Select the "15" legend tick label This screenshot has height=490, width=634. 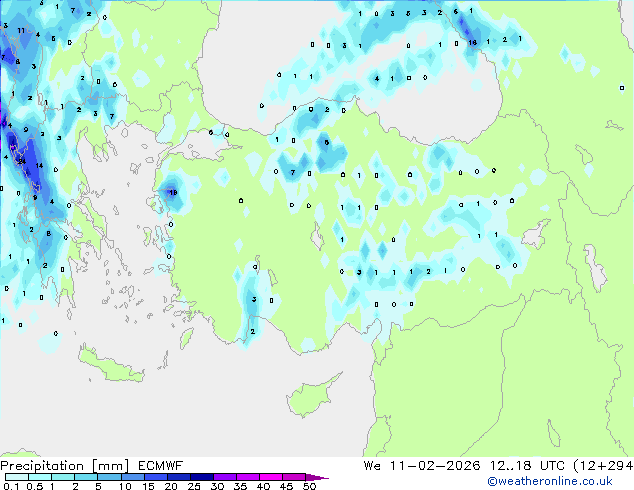point(148,486)
